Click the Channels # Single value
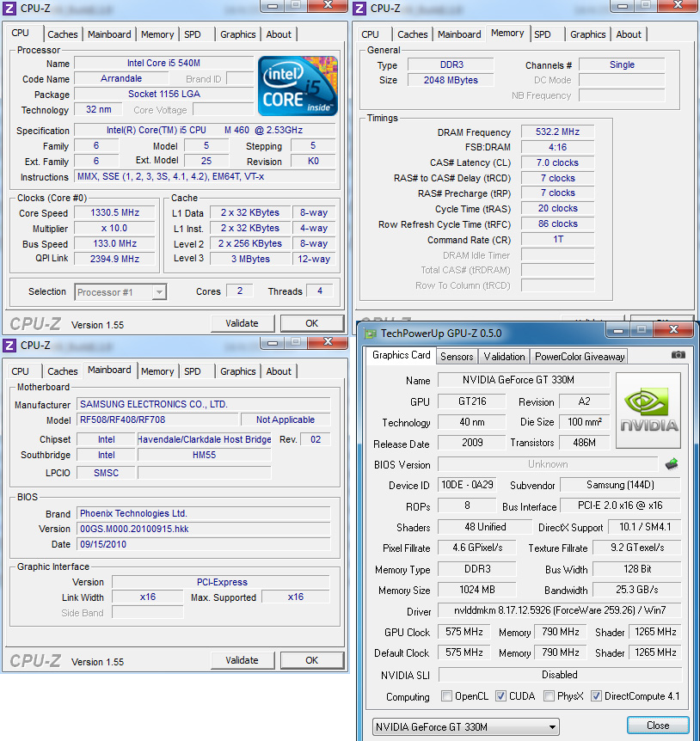 [622, 64]
